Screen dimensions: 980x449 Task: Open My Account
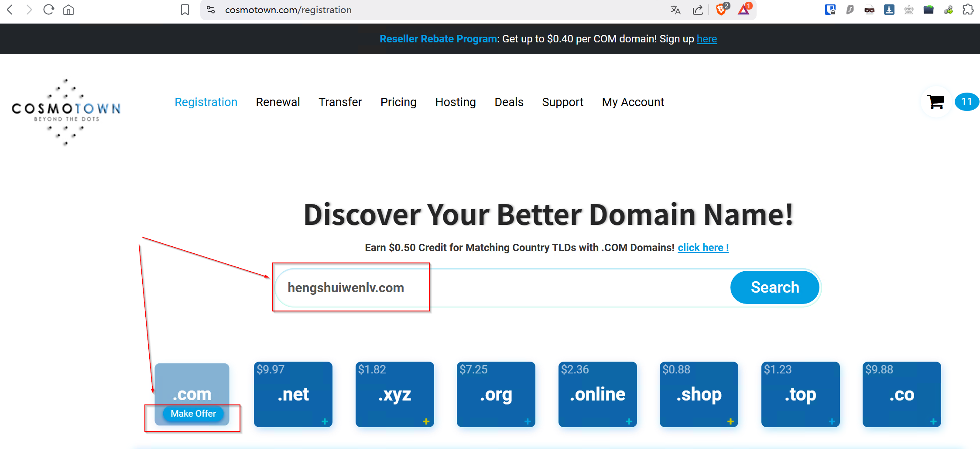[633, 102]
